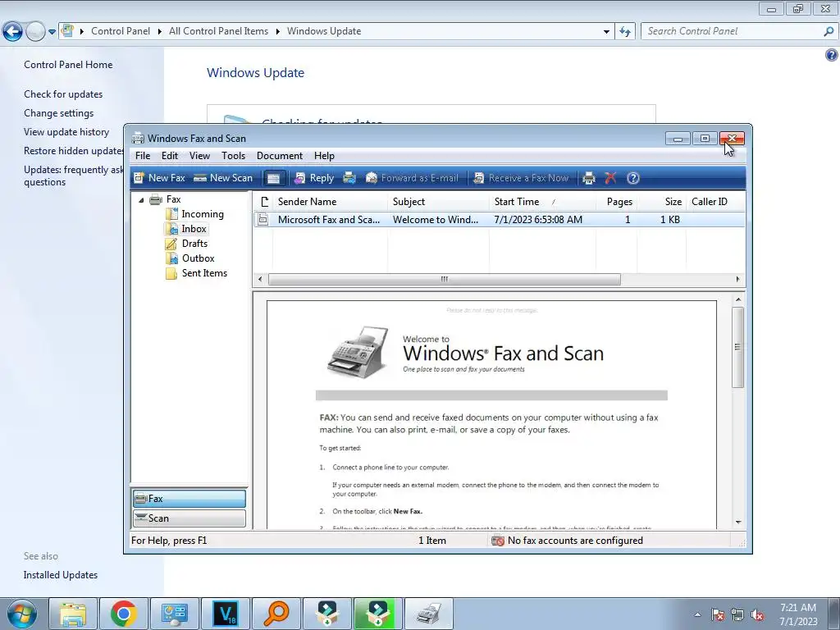This screenshot has width=840, height=630.
Task: Open the File menu
Action: pyautogui.click(x=143, y=156)
